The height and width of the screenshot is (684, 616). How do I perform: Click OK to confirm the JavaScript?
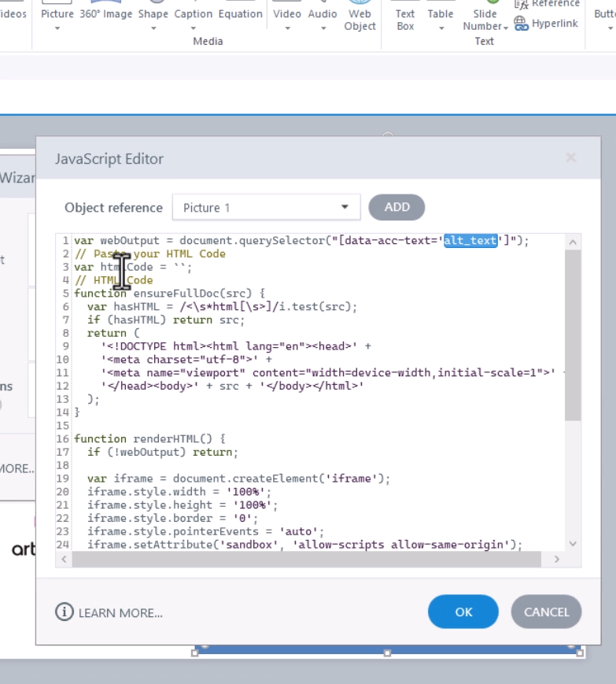point(463,612)
